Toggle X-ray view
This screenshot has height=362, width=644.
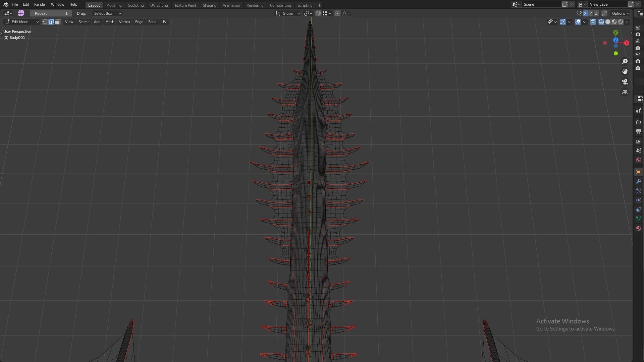[593, 22]
